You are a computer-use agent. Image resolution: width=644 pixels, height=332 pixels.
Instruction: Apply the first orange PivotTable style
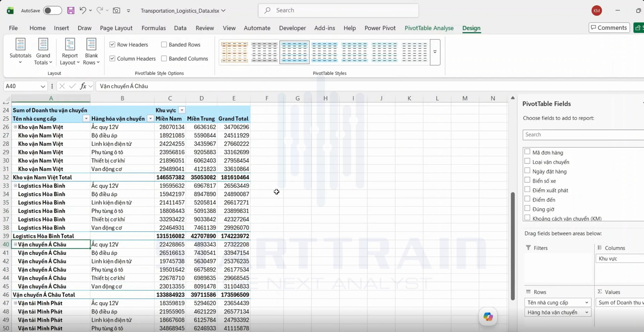pos(234,52)
